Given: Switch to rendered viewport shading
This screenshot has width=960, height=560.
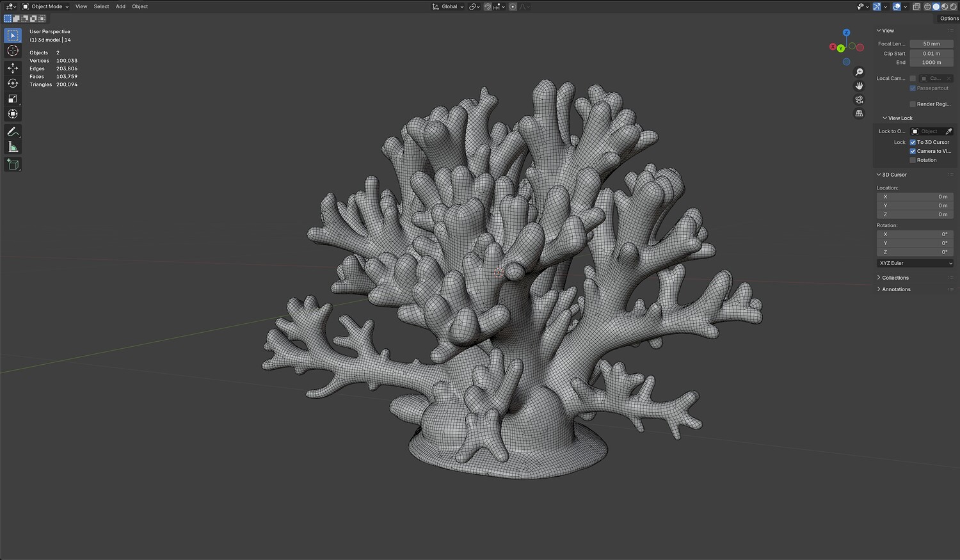Looking at the screenshot, I should (x=952, y=6).
